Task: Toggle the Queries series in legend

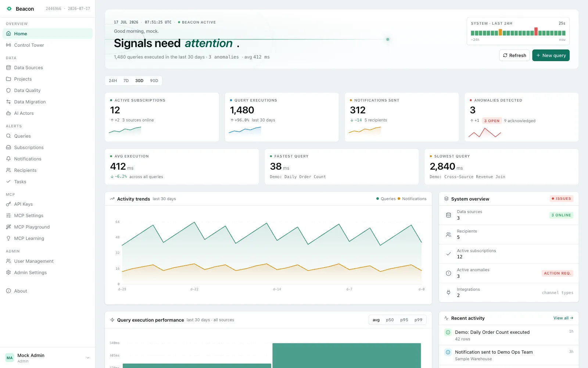Action: tap(386, 199)
